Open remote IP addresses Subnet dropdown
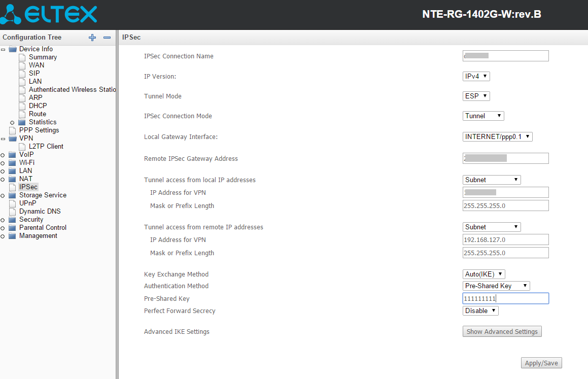The image size is (588, 379). point(492,227)
